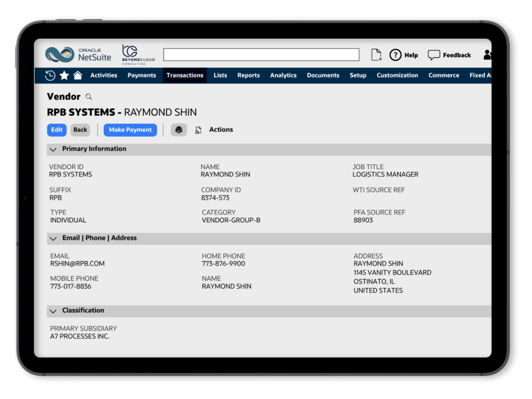Open the Activities menu
Viewport: 532px width, 399px height.
(103, 75)
